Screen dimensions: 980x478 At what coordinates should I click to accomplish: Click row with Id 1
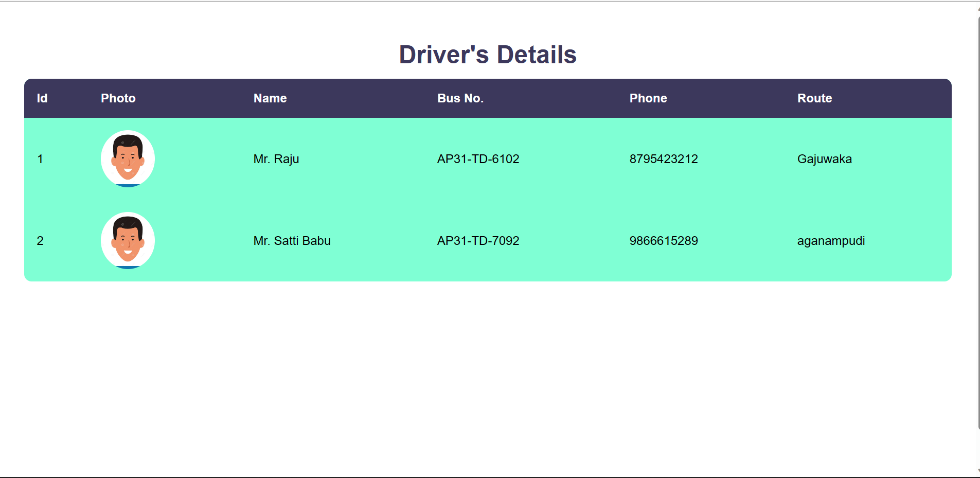(x=40, y=159)
